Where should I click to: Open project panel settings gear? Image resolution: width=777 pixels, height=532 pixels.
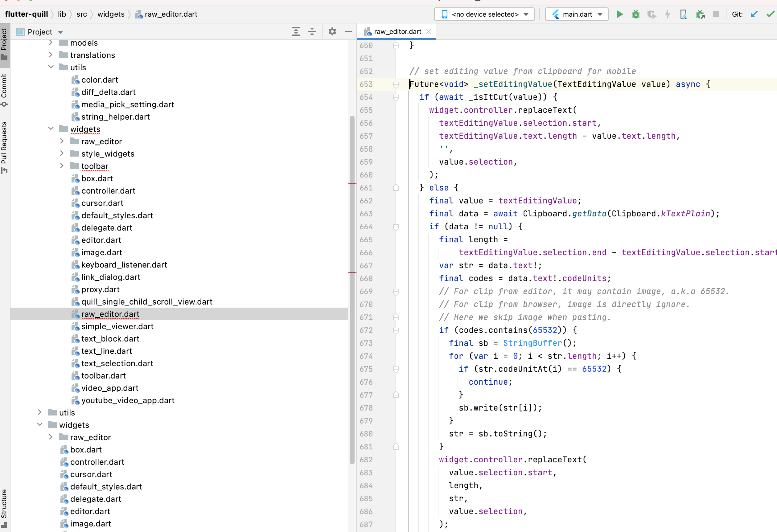point(332,32)
